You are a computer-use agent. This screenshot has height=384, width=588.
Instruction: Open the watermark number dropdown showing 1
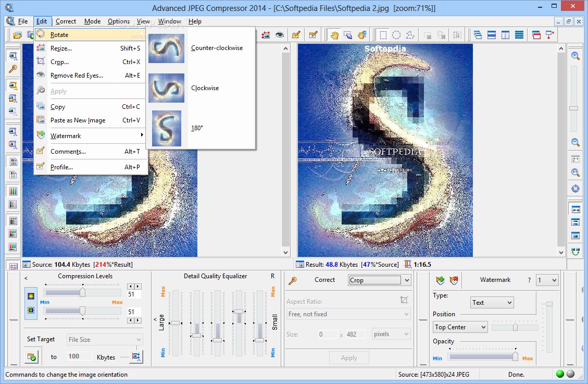point(547,280)
